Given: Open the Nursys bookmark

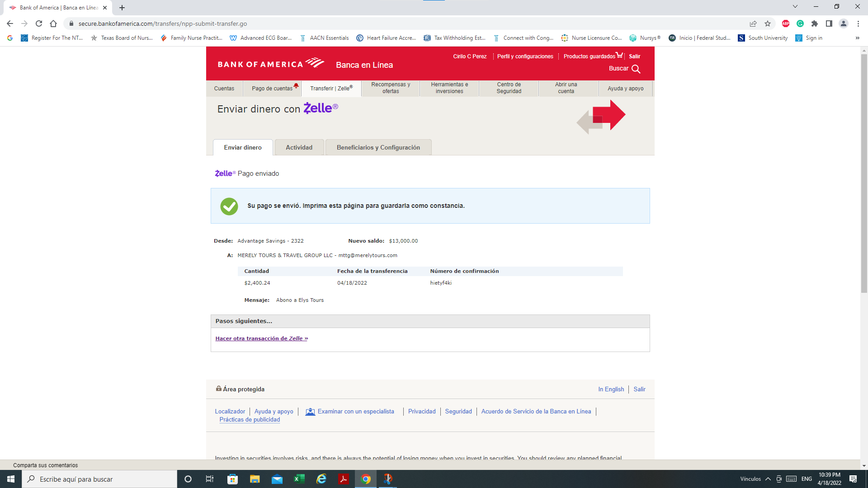Looking at the screenshot, I should (645, 38).
